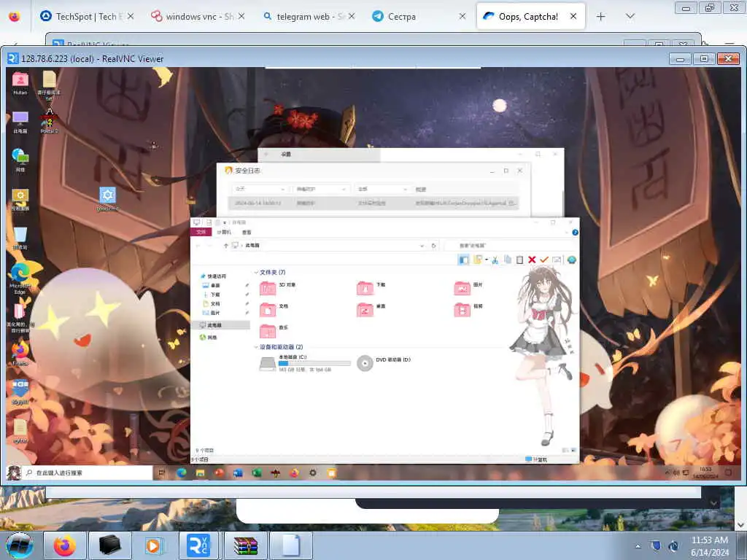The height and width of the screenshot is (560, 747).
Task: Switch to the windows vnc search tab
Action: (198, 17)
